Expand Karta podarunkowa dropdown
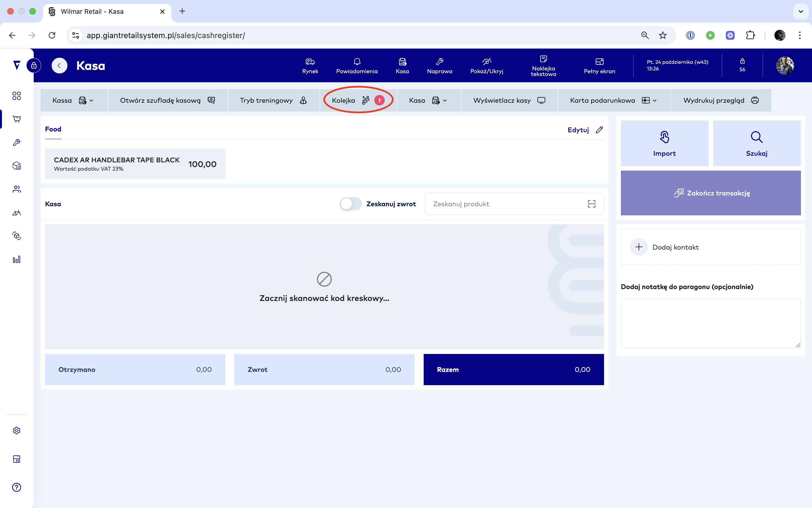 [614, 100]
